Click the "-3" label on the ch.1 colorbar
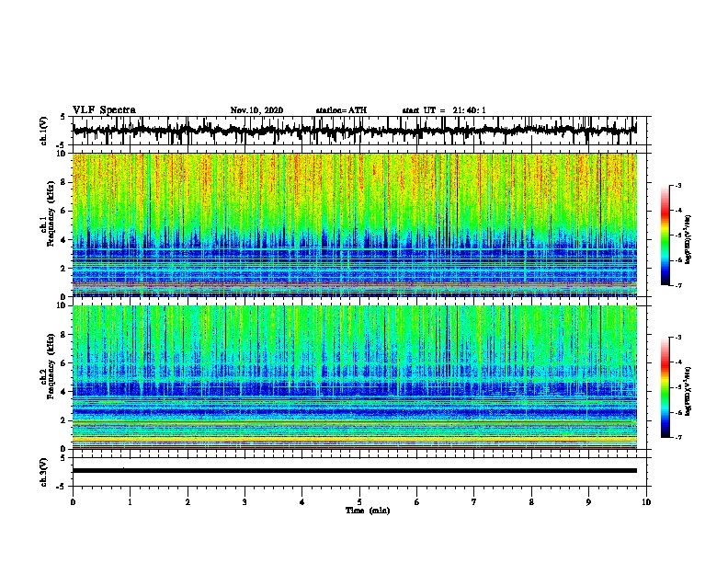The height and width of the screenshot is (563, 728). click(678, 185)
